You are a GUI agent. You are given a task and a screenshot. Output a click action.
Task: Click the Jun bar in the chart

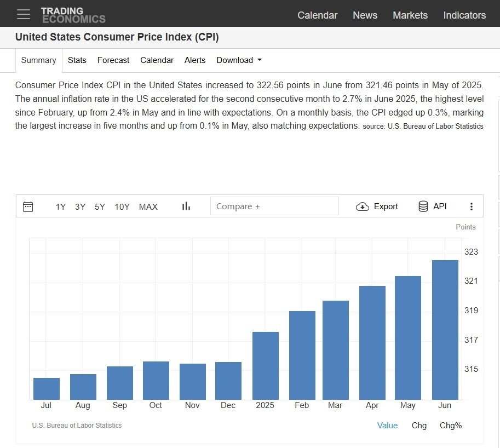click(445, 330)
